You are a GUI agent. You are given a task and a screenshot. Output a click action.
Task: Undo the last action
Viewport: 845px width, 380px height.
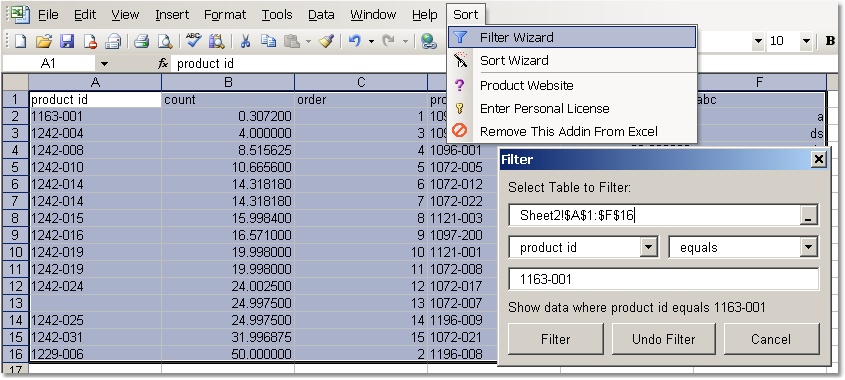(x=355, y=41)
